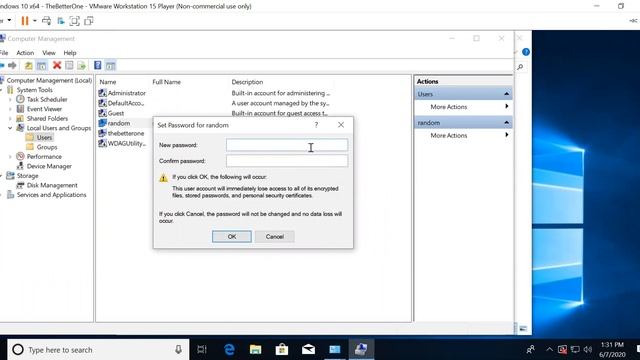Select the thebetterone user account

(x=126, y=133)
